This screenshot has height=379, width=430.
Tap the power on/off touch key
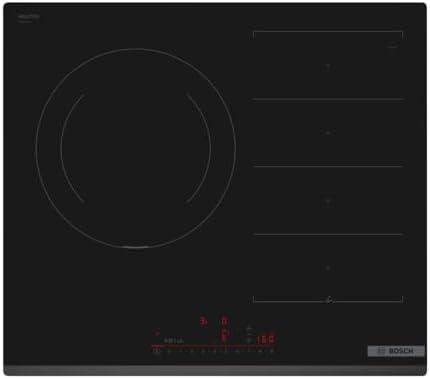coord(157,351)
